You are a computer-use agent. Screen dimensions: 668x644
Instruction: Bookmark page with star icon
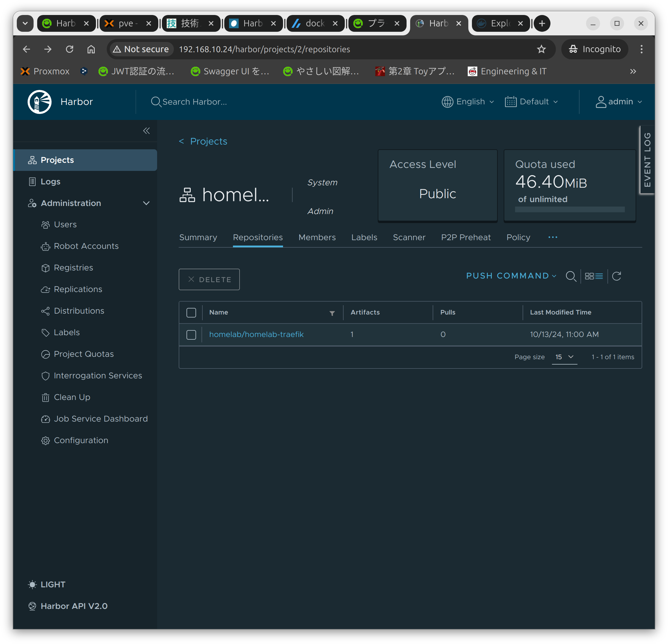pos(541,49)
